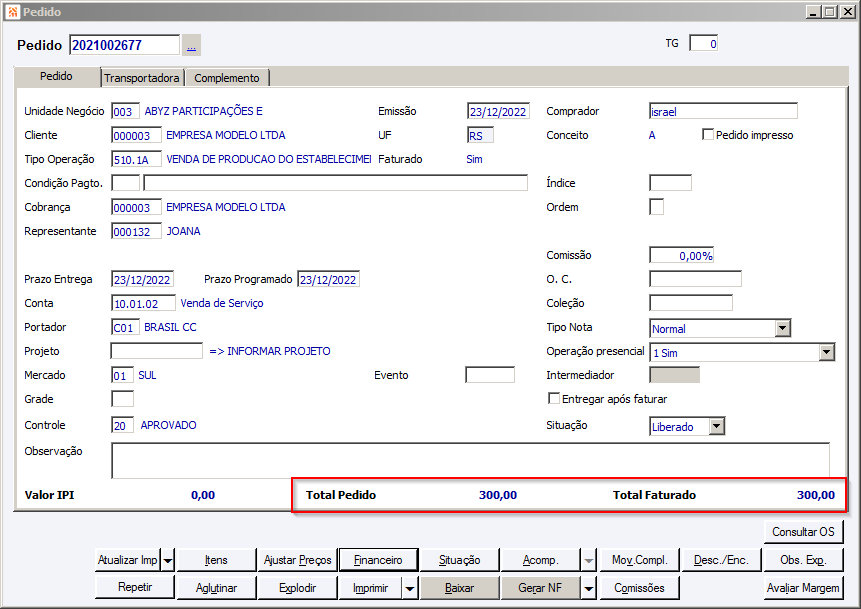
Task: Open the Gerar NF arrow menu
Action: tap(588, 588)
